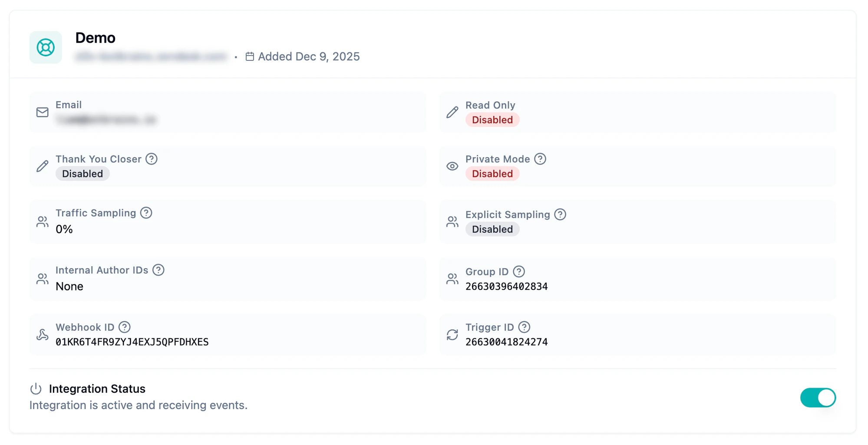Click the Internal Author IDs value None
The height and width of the screenshot is (445, 868).
[69, 287]
